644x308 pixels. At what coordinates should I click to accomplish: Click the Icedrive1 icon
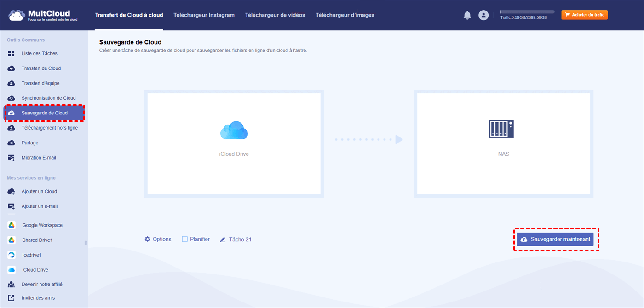point(11,255)
